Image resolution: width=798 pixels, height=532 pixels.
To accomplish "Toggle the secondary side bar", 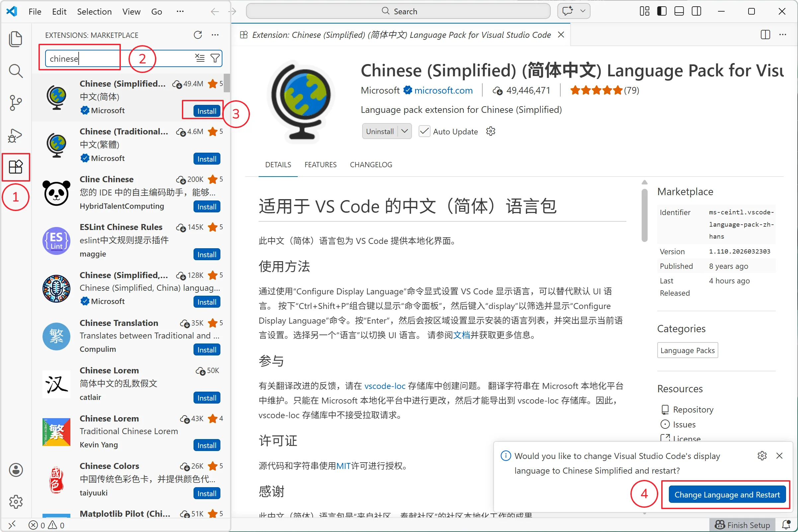I will point(696,11).
